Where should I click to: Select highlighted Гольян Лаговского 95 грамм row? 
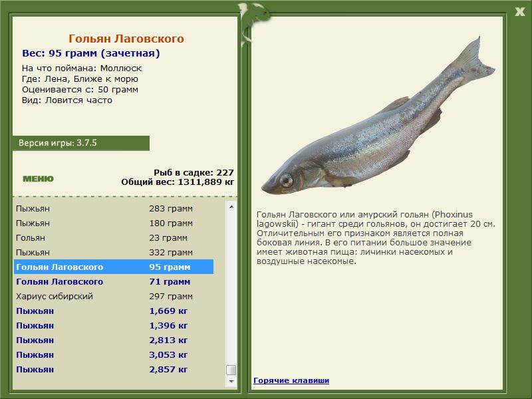tap(114, 267)
